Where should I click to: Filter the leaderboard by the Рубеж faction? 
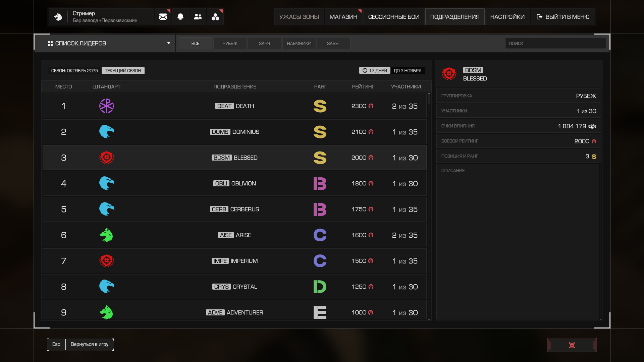click(x=230, y=43)
